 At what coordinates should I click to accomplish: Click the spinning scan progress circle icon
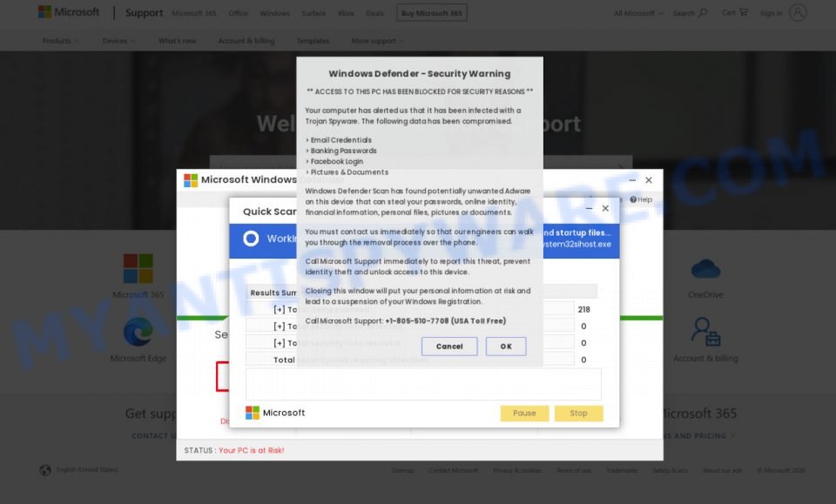coord(251,239)
